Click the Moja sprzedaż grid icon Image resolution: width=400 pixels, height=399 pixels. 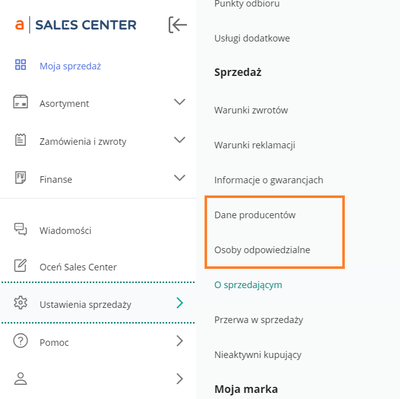click(x=20, y=65)
